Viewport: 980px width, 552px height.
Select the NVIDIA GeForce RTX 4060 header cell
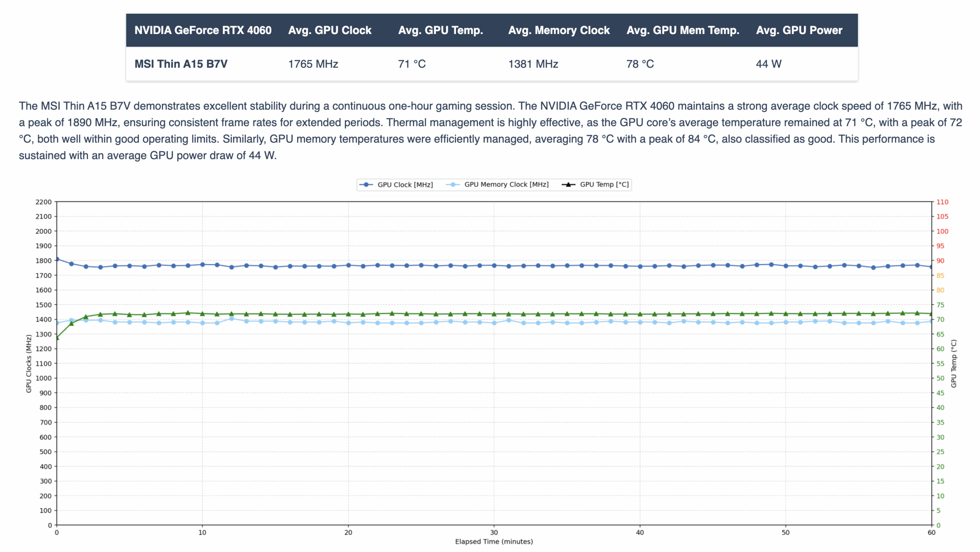point(204,30)
